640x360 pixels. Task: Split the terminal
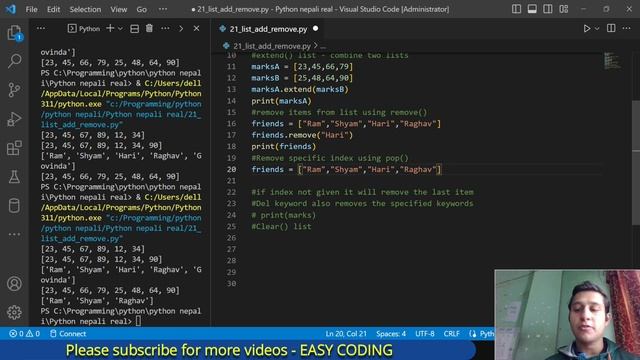134,29
